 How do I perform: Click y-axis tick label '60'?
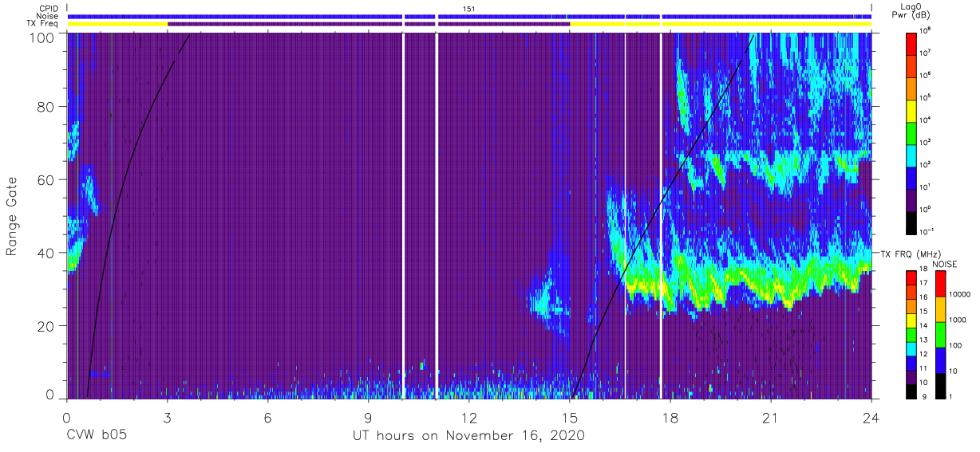pos(47,180)
